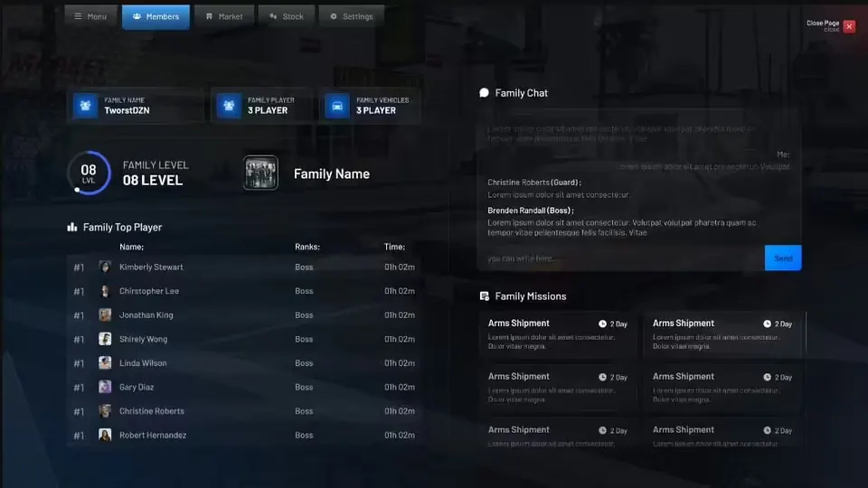Click the Family Top Player heading
Viewport: 868px width, 488px height.
click(x=122, y=227)
